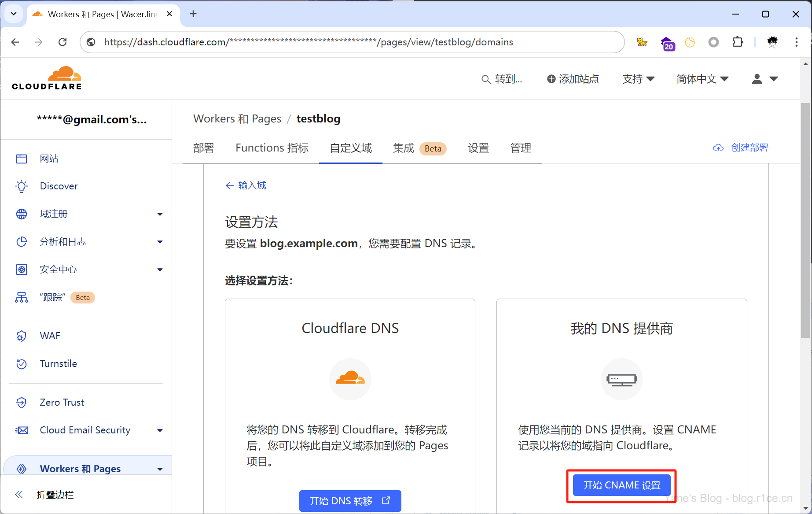Click the 网站 sidebar icon
The image size is (812, 514).
pyautogui.click(x=22, y=159)
